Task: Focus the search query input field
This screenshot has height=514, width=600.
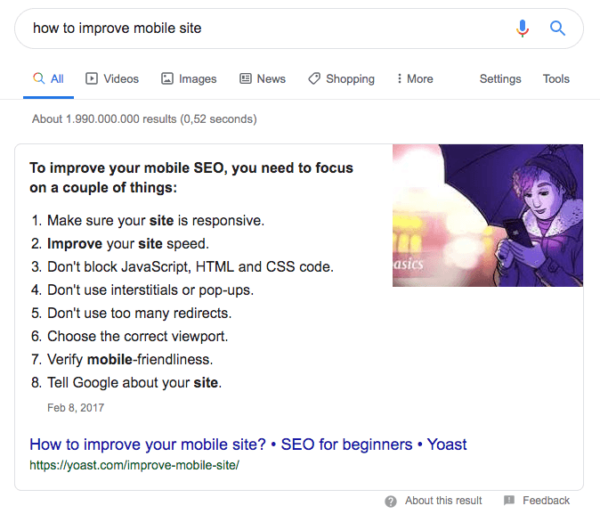Action: coord(260,28)
